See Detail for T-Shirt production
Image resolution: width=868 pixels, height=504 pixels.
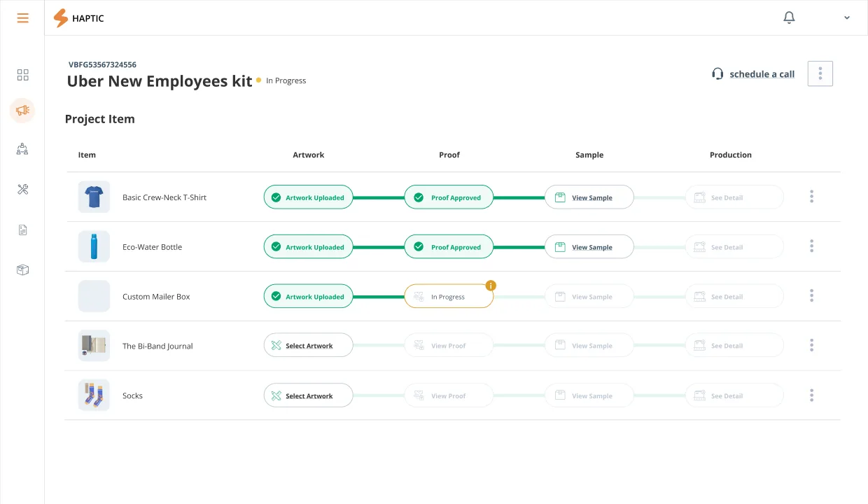[x=734, y=197]
